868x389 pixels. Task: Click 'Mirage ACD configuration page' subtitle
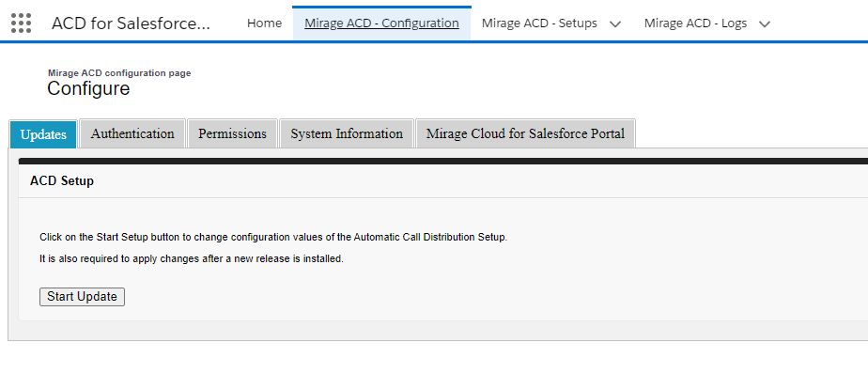pyautogui.click(x=119, y=73)
